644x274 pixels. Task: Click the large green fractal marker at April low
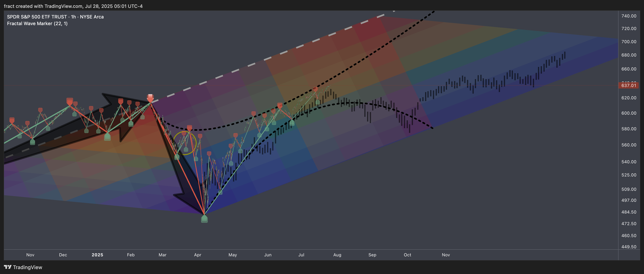(x=204, y=219)
